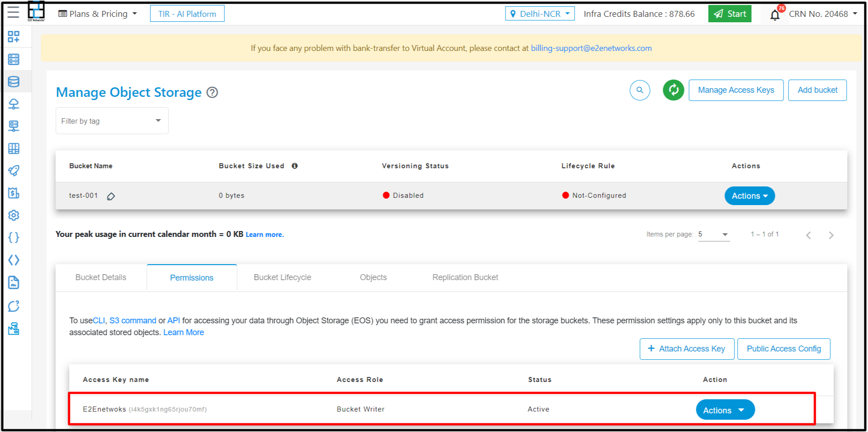Screen dimensions: 868x432
Task: Click the edit pencil next to test-001
Action: pyautogui.click(x=111, y=196)
